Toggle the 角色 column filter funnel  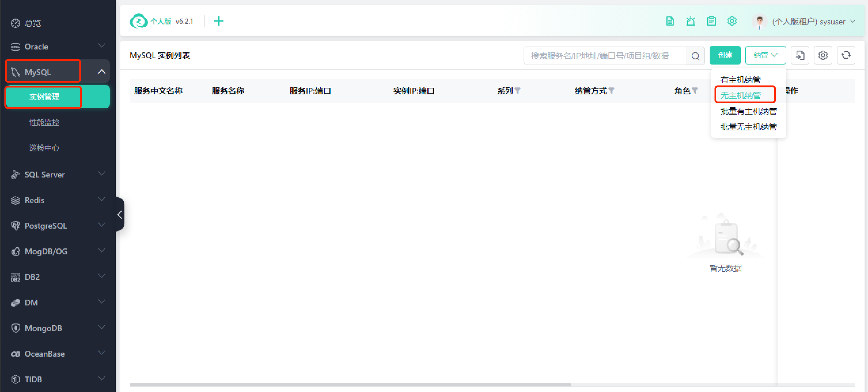(x=695, y=91)
